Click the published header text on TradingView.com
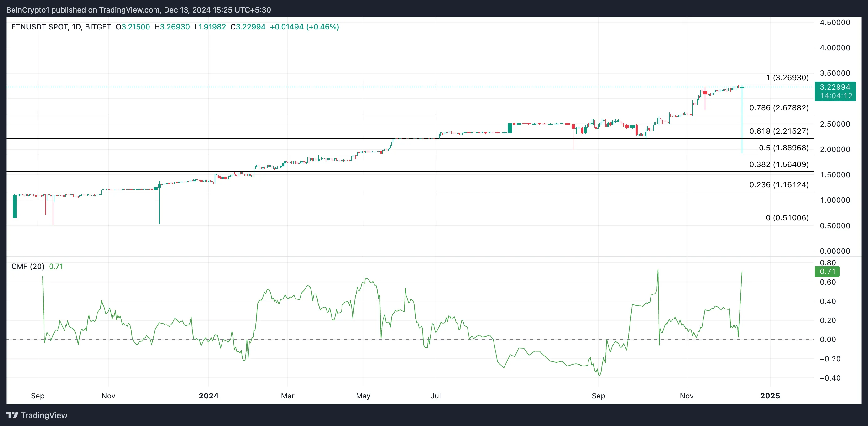868x426 pixels. click(139, 10)
